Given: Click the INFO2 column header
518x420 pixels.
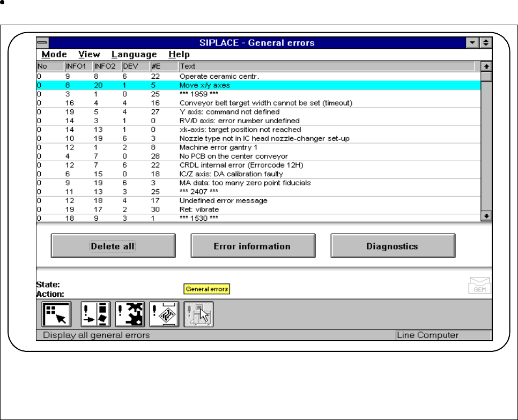Looking at the screenshot, I should tap(108, 66).
